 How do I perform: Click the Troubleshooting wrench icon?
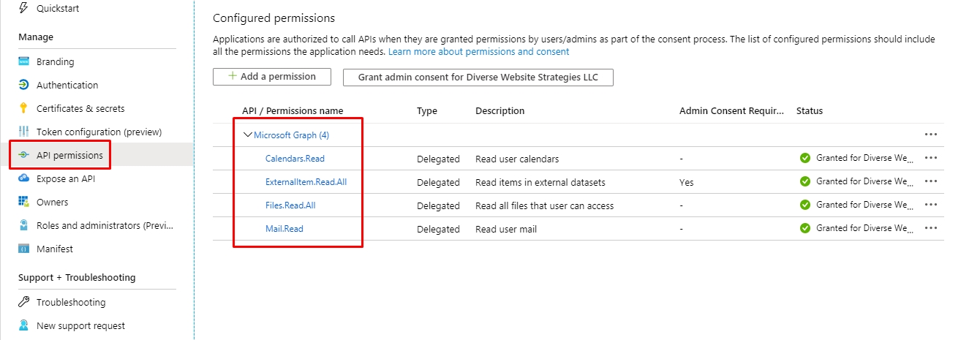[x=23, y=302]
